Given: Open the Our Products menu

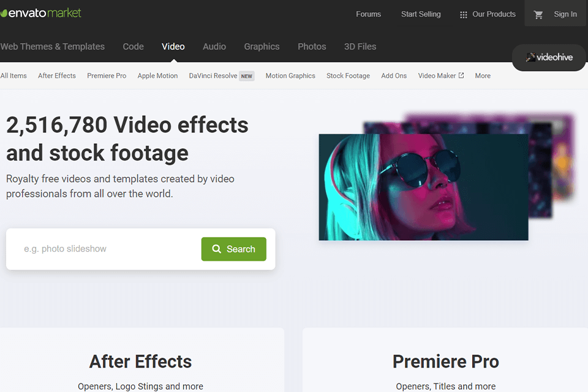Looking at the screenshot, I should point(494,14).
